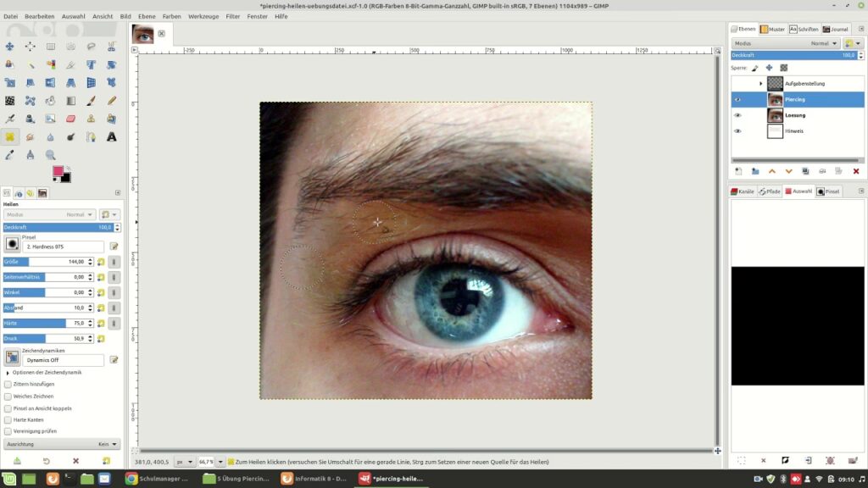Switch to the Pfade tab
This screenshot has height=488, width=868.
coord(770,191)
